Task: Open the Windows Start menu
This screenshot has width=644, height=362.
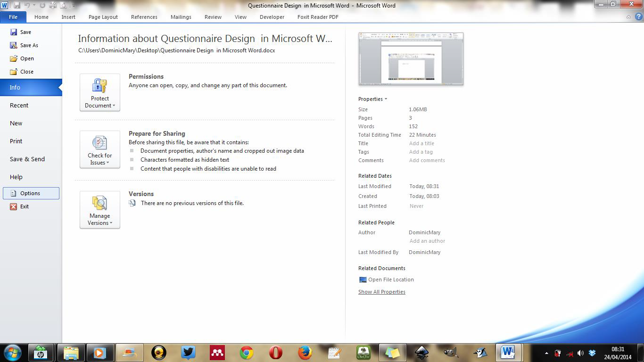Action: click(12, 352)
